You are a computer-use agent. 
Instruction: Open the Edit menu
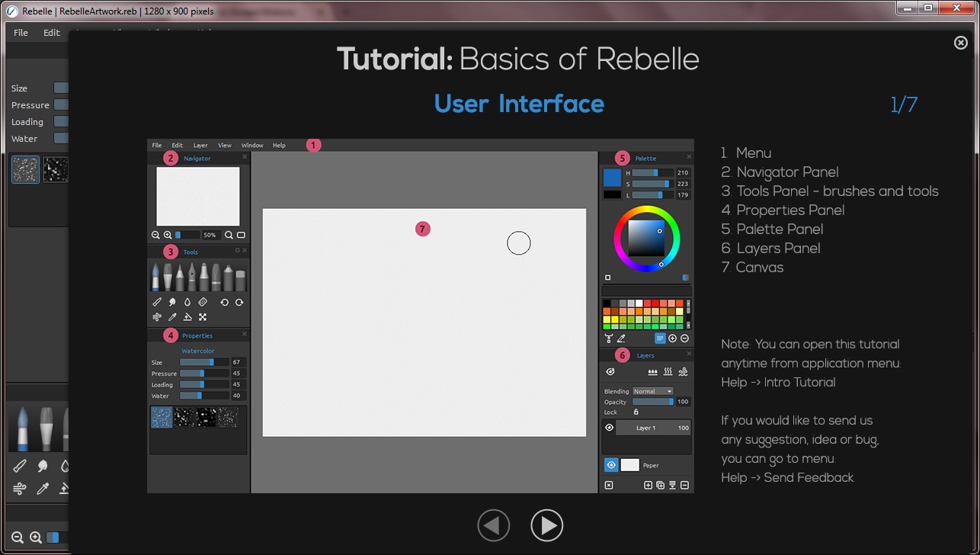coord(52,33)
